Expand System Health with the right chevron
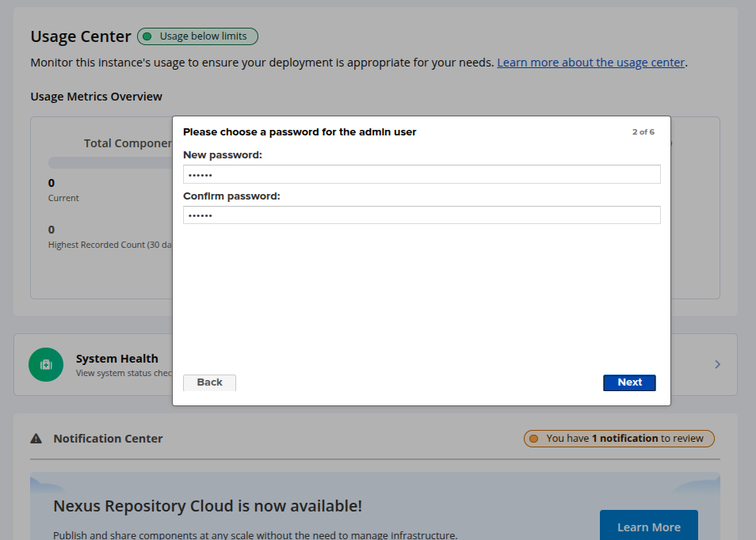 (x=717, y=364)
